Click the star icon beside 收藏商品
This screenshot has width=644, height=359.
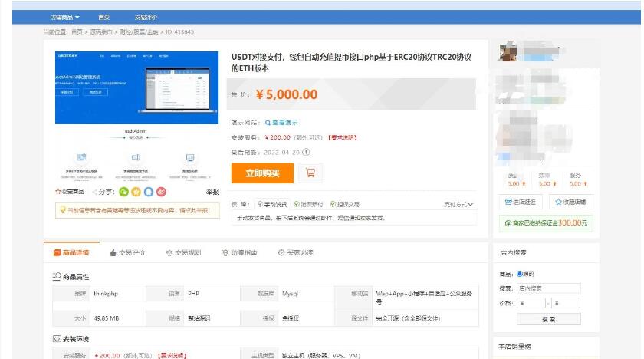58,192
